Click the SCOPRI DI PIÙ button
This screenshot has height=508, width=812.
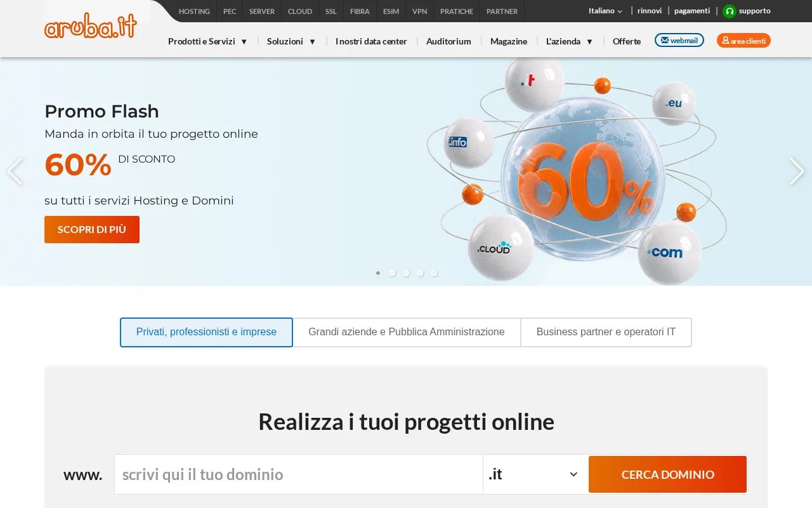[x=92, y=229]
